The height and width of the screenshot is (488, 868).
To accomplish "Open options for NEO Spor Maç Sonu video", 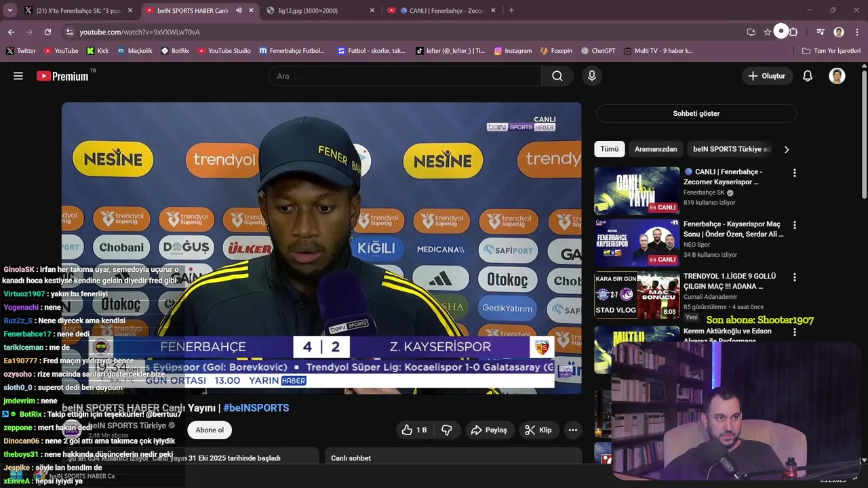I will pyautogui.click(x=794, y=225).
